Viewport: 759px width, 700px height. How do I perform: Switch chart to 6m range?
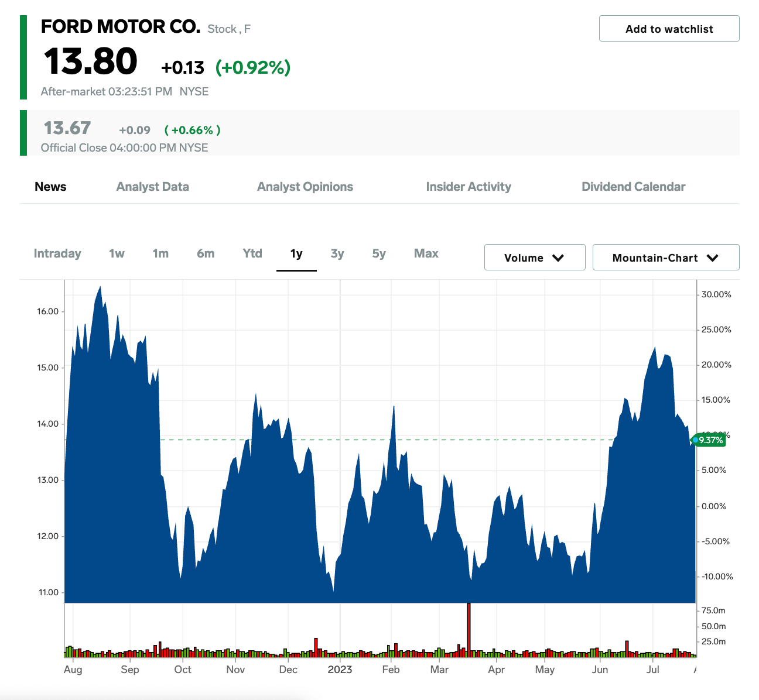(x=206, y=253)
